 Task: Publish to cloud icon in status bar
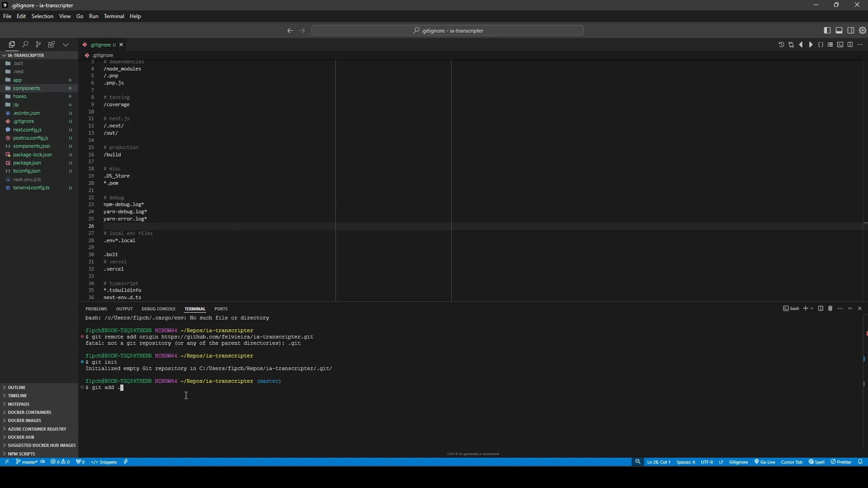click(43, 462)
